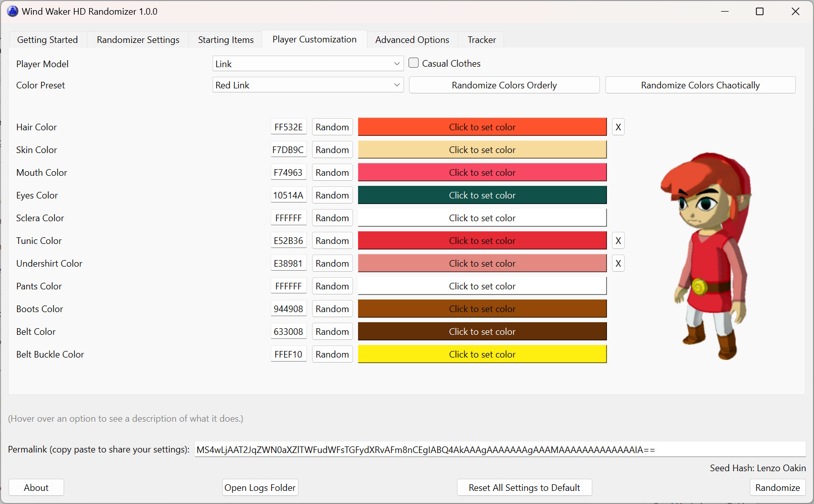Click the Pants Color hex field

[288, 286]
